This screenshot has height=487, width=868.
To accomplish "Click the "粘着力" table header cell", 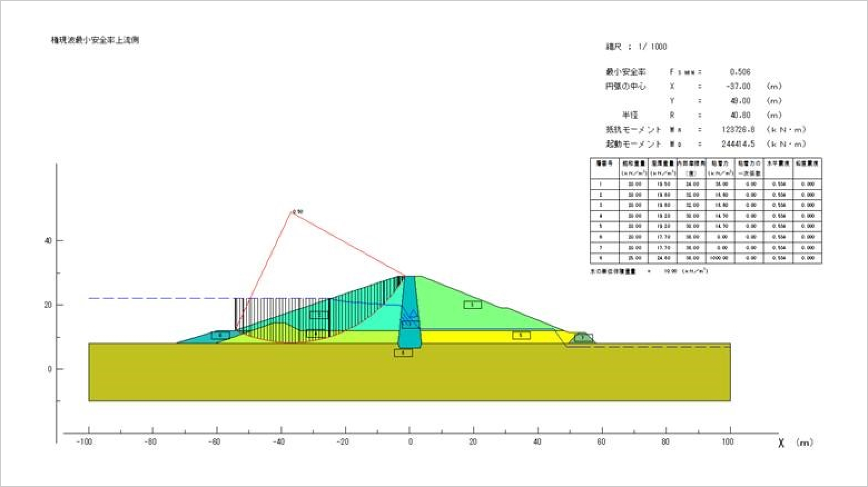I will click(x=721, y=168).
